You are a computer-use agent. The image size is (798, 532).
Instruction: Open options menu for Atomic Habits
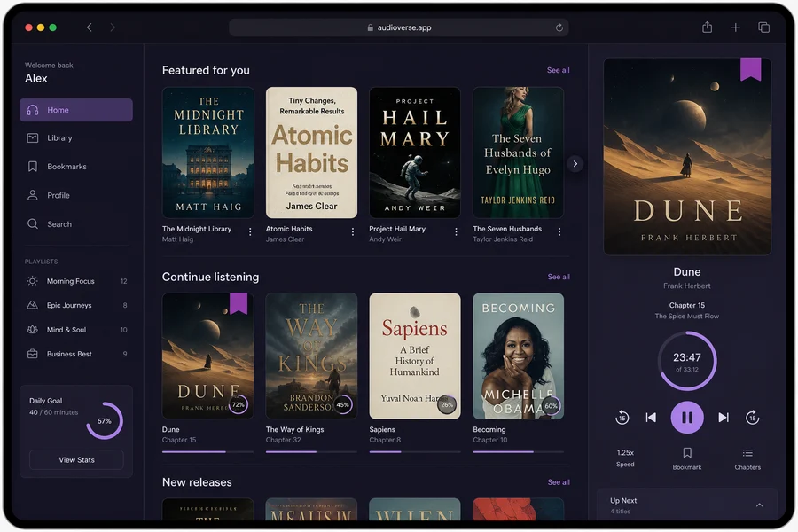coord(353,231)
